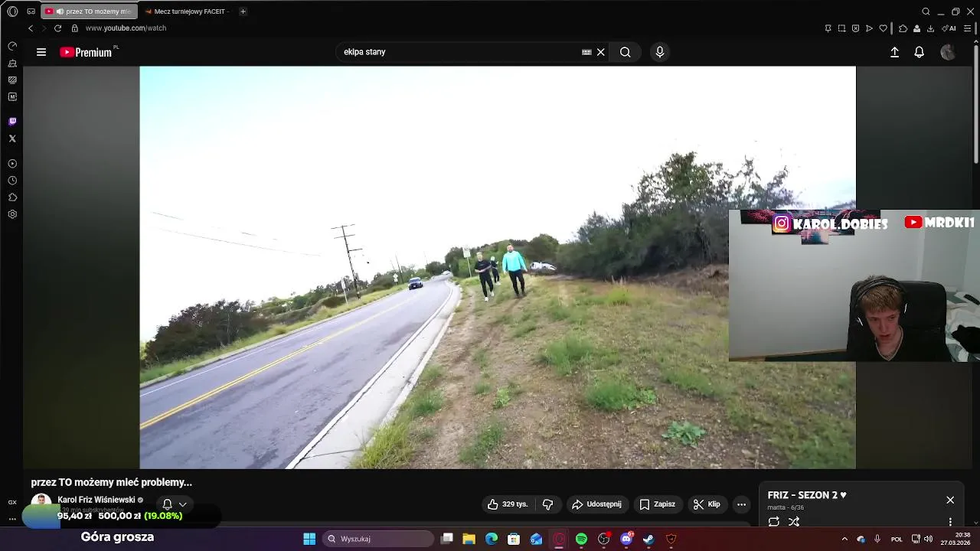Add page to bookmarks with heart icon
Viewport: 980px width, 551px height.
coord(883,28)
